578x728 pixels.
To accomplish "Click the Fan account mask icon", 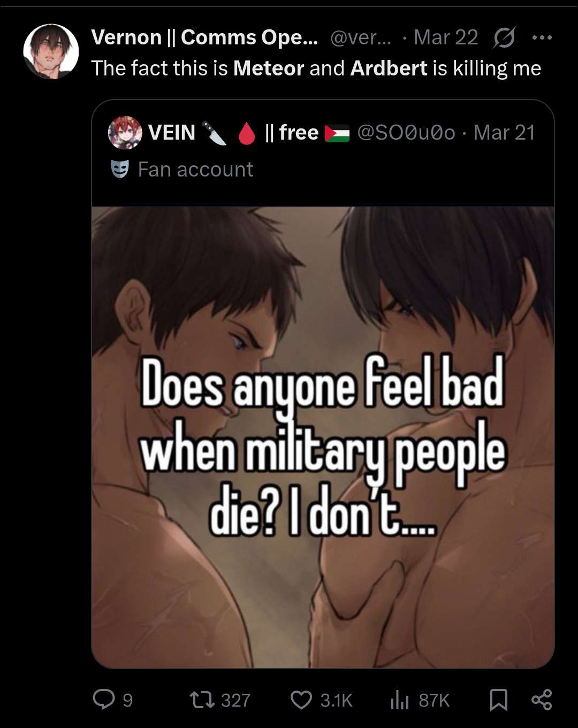I will (x=120, y=170).
